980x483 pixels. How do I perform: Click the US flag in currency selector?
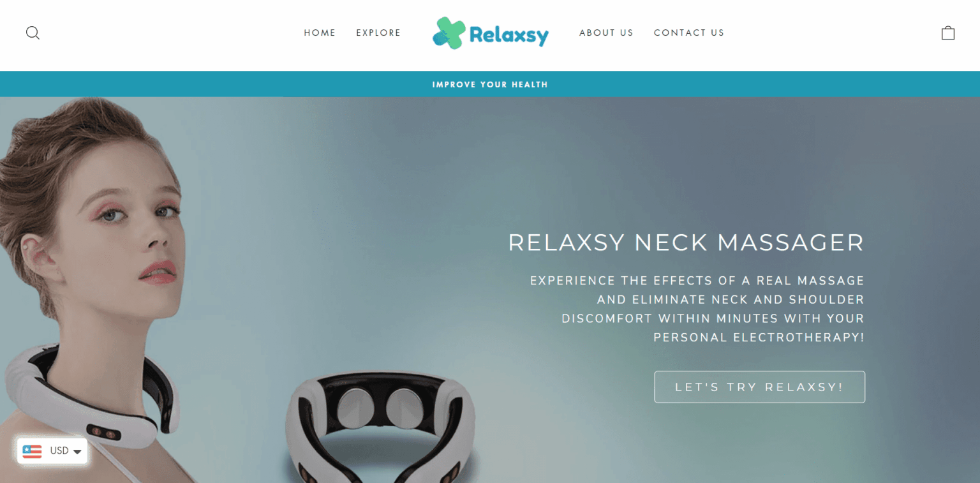pos(32,451)
